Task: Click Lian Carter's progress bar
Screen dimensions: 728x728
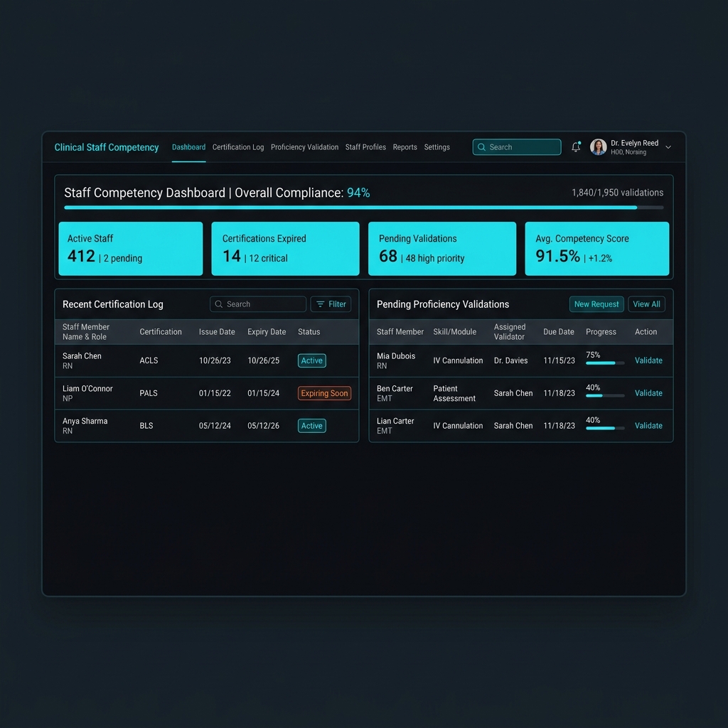Action: coord(604,428)
